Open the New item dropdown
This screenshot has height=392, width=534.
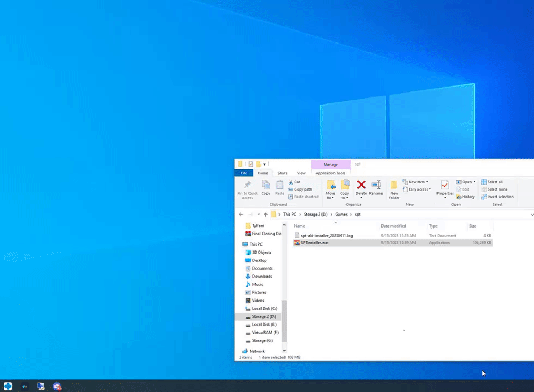pyautogui.click(x=415, y=182)
